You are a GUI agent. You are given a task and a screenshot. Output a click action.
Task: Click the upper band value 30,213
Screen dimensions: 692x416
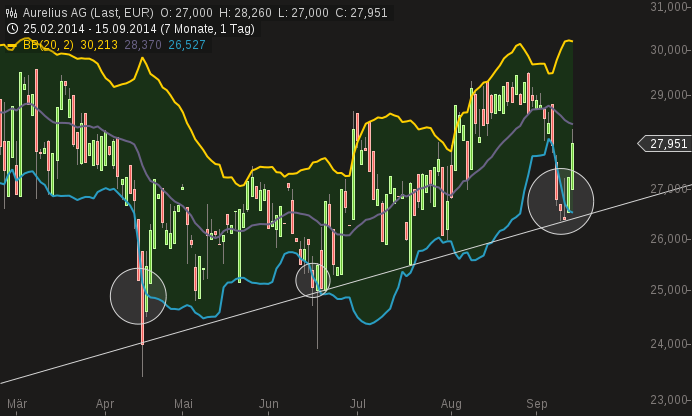point(99,45)
